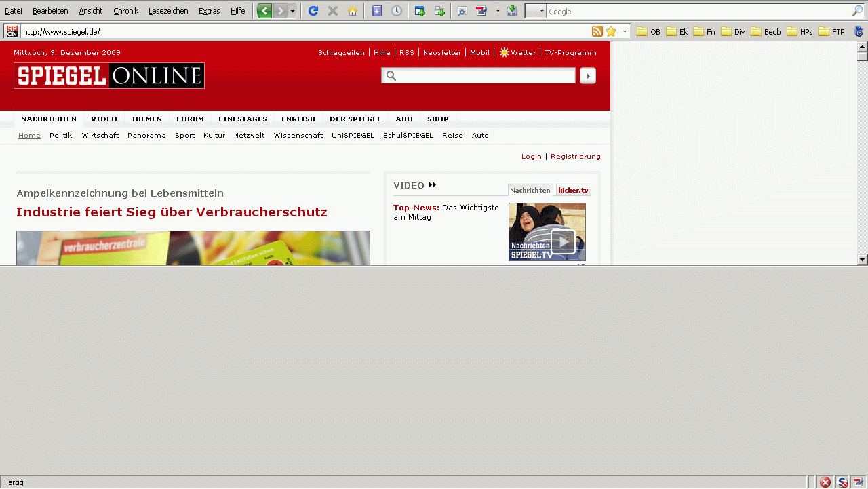Go back with the green arrow button

pyautogui.click(x=264, y=11)
